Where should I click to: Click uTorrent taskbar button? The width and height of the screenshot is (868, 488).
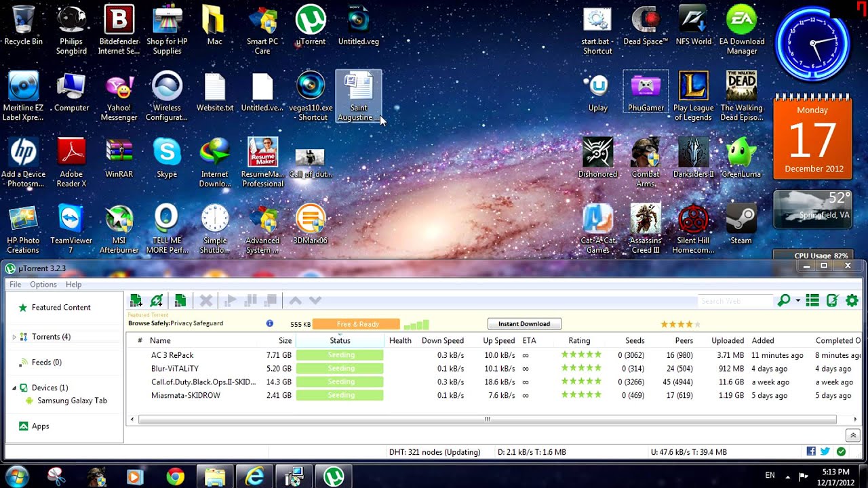[x=333, y=477]
